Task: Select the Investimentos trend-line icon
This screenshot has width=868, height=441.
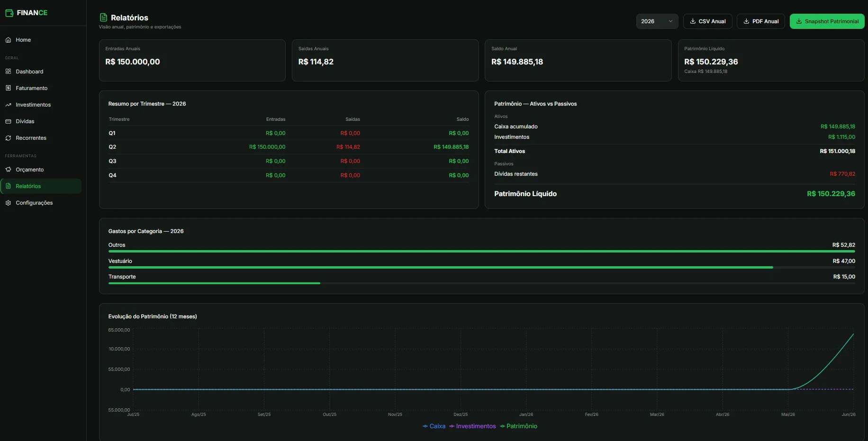Action: (x=8, y=105)
